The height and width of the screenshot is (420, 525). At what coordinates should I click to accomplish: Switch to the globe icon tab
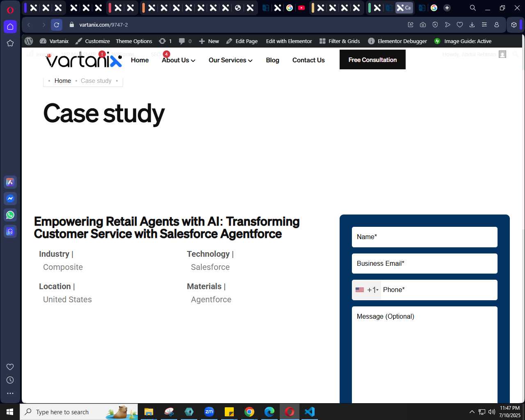(x=238, y=8)
